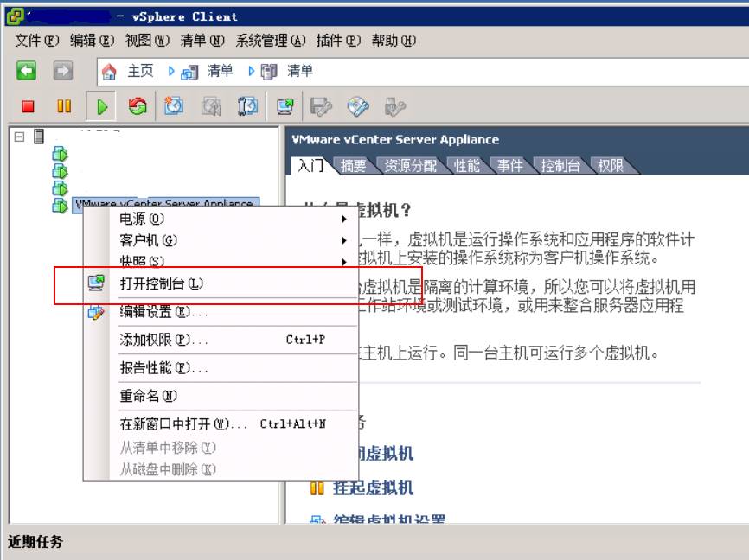
Task: Open the 编辑 menu
Action: pos(93,40)
